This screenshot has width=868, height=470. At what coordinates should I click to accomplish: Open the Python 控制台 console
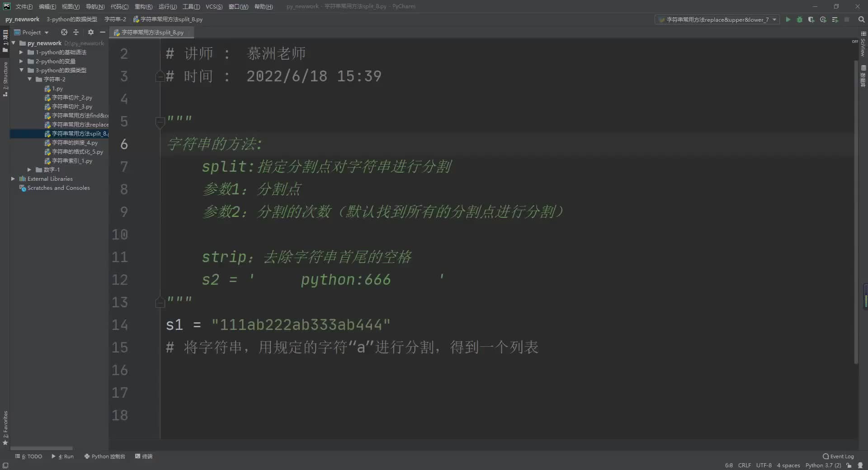point(104,456)
